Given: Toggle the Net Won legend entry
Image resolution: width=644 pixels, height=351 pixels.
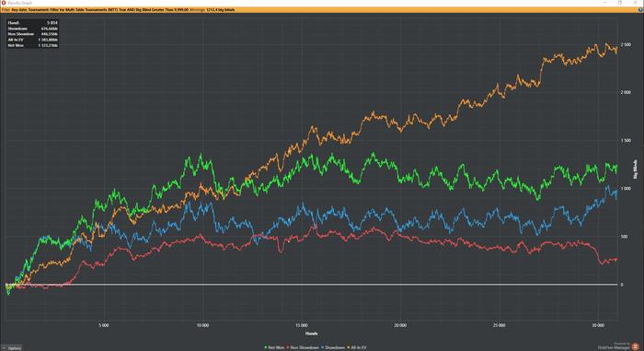Looking at the screenshot, I should point(274,347).
